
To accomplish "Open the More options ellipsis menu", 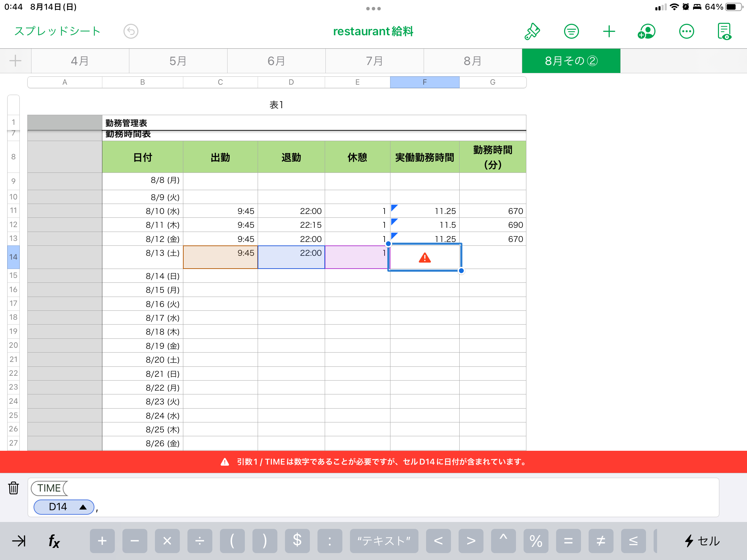I will click(686, 31).
